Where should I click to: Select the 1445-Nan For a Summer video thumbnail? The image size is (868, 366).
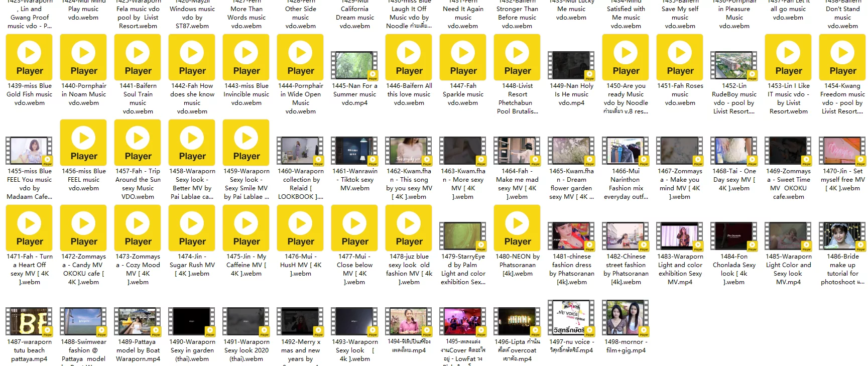[x=354, y=65]
